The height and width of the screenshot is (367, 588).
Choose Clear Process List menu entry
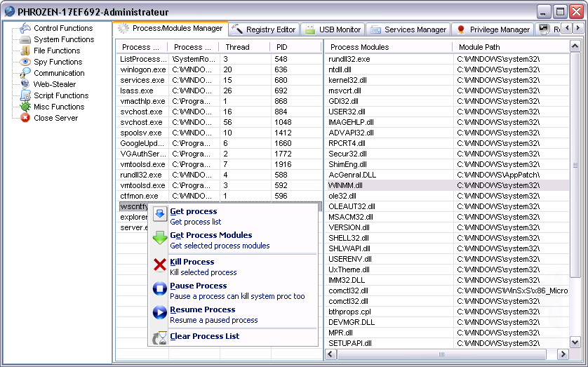tap(204, 336)
